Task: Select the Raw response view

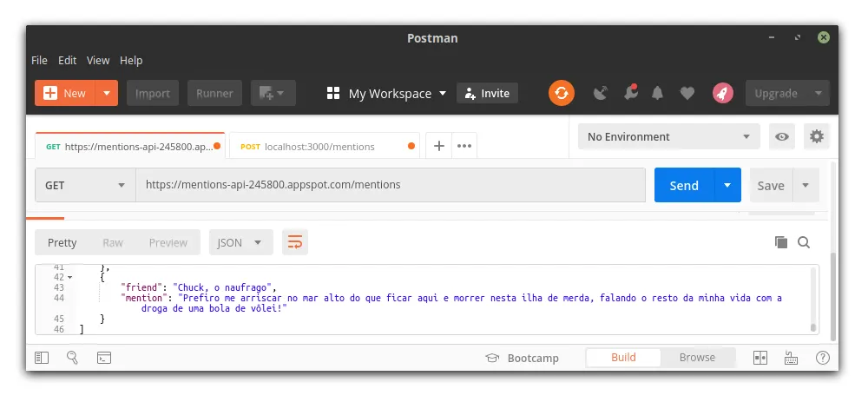Action: (113, 242)
